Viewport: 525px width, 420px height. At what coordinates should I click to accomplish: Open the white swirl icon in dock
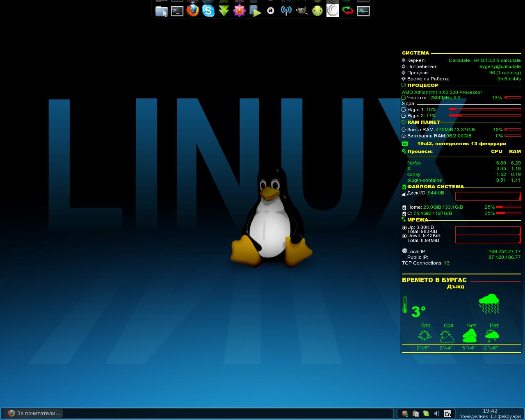(x=333, y=11)
